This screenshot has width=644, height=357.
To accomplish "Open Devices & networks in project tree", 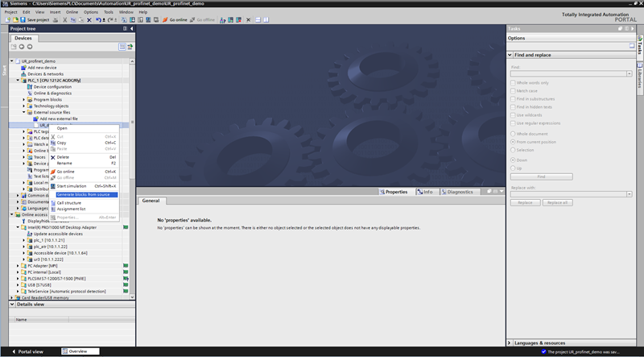I will pyautogui.click(x=45, y=73).
